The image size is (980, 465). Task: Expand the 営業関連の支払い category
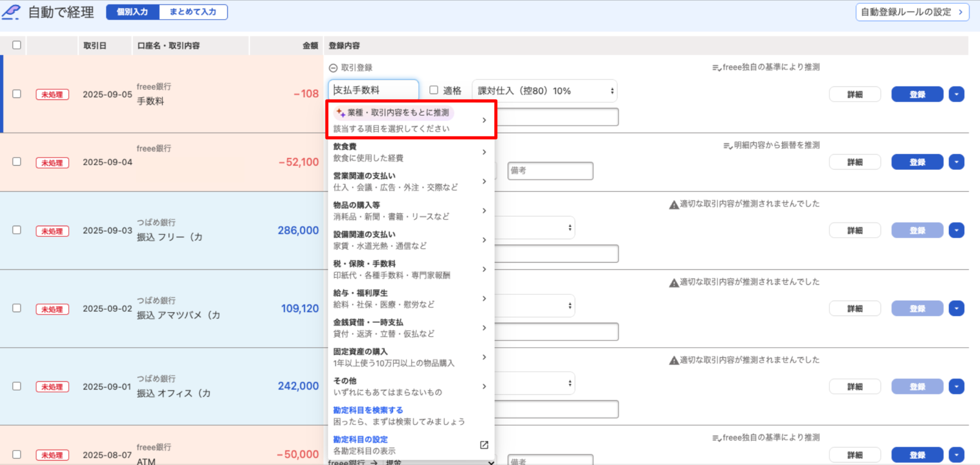pyautogui.click(x=411, y=182)
